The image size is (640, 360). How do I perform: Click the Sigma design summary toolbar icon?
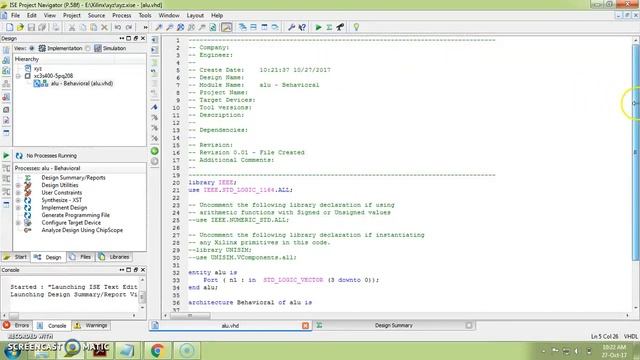click(329, 27)
